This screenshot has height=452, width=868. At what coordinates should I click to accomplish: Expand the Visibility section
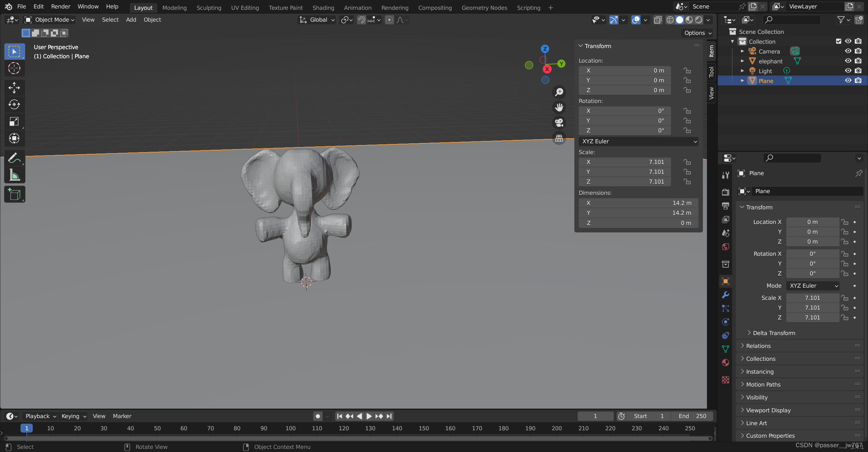(756, 397)
